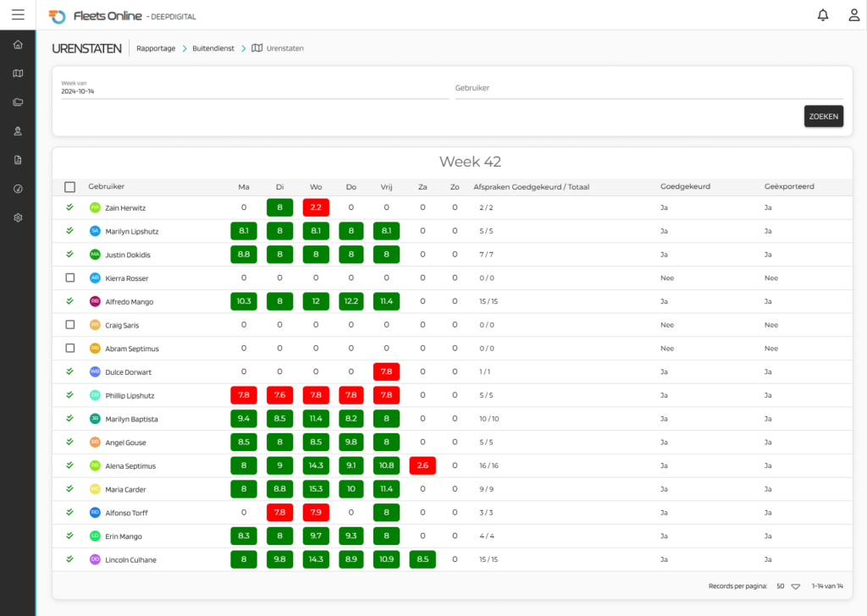Go to Rapportage breadcrumb
Image resolution: width=867 pixels, height=616 pixels.
156,48
